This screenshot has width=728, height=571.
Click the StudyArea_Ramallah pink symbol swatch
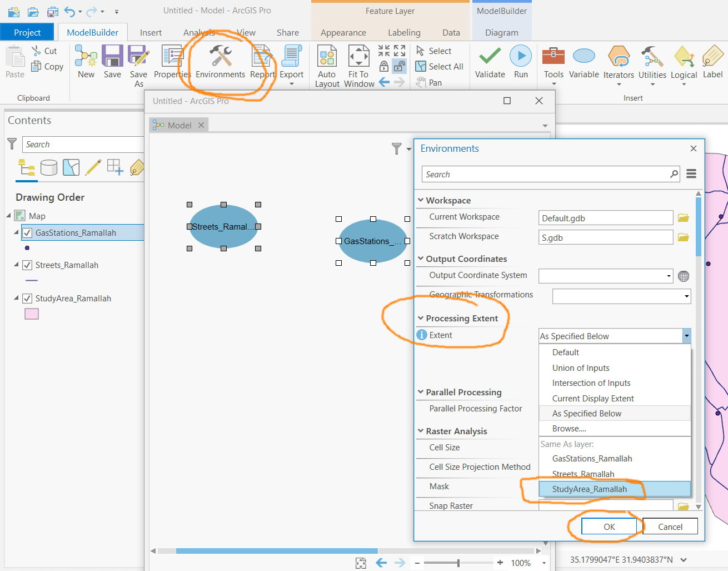pyautogui.click(x=32, y=314)
